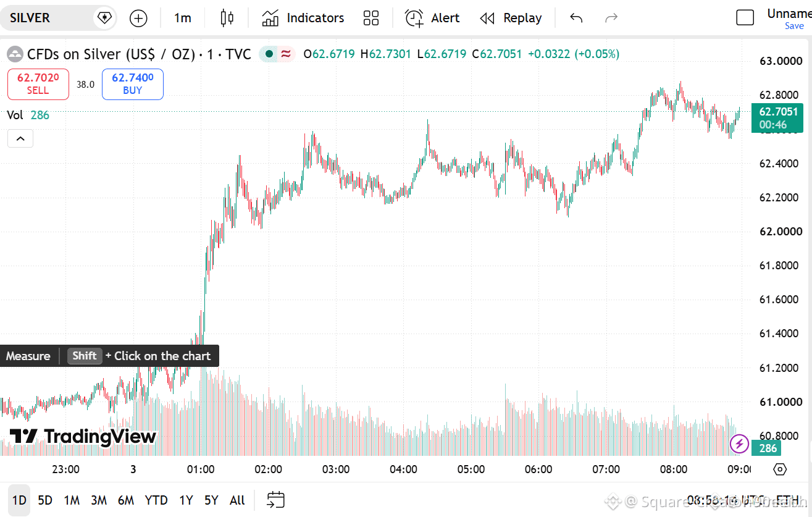The height and width of the screenshot is (517, 812).
Task: Open the layout grid setup icon
Action: pos(371,18)
